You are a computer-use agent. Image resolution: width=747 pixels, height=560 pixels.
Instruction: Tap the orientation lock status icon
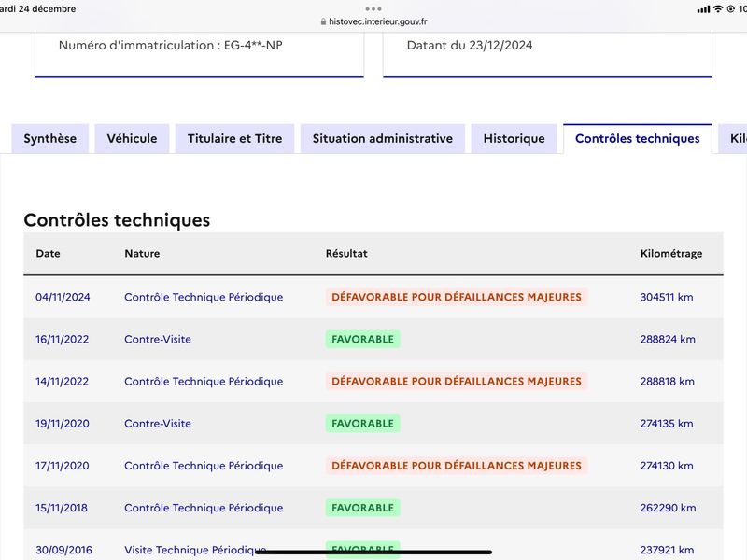730,9
